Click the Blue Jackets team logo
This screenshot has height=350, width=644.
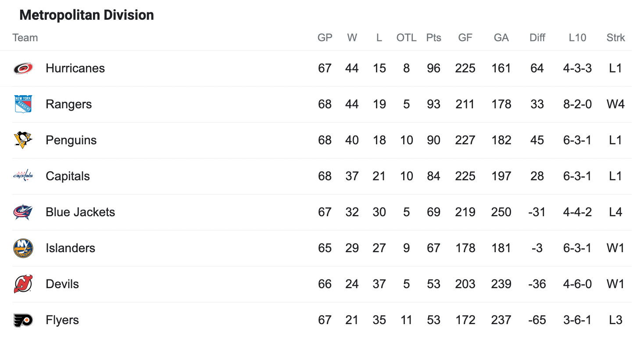click(x=23, y=212)
